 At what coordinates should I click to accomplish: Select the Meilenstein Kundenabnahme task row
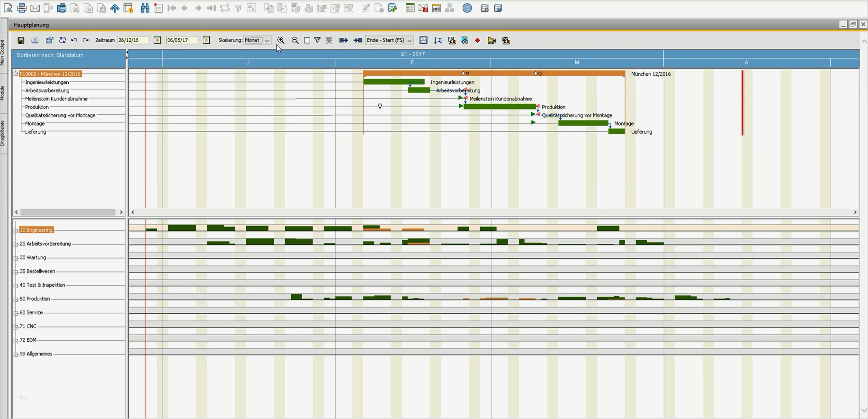(56, 99)
